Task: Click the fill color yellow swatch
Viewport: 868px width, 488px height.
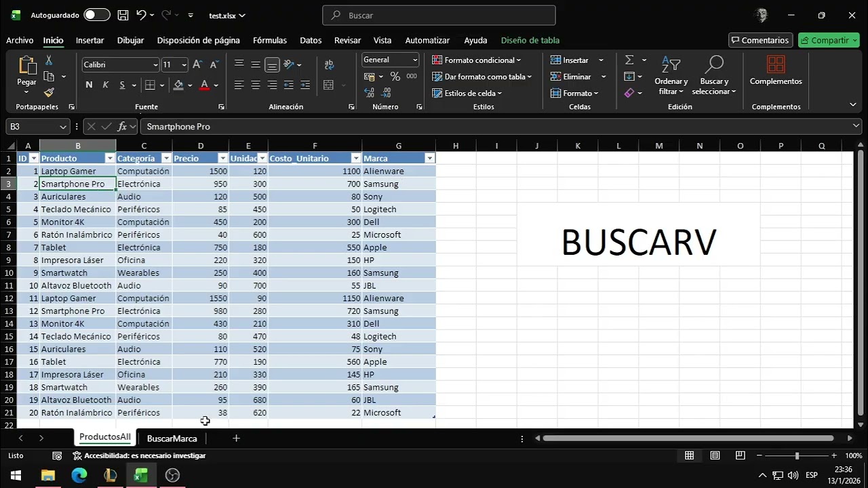Action: tap(178, 85)
